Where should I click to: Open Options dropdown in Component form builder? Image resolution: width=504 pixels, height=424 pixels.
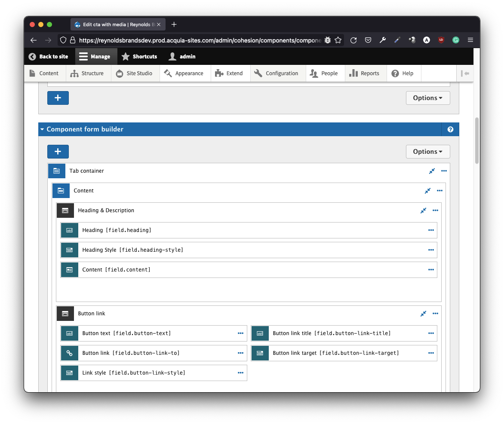(427, 152)
